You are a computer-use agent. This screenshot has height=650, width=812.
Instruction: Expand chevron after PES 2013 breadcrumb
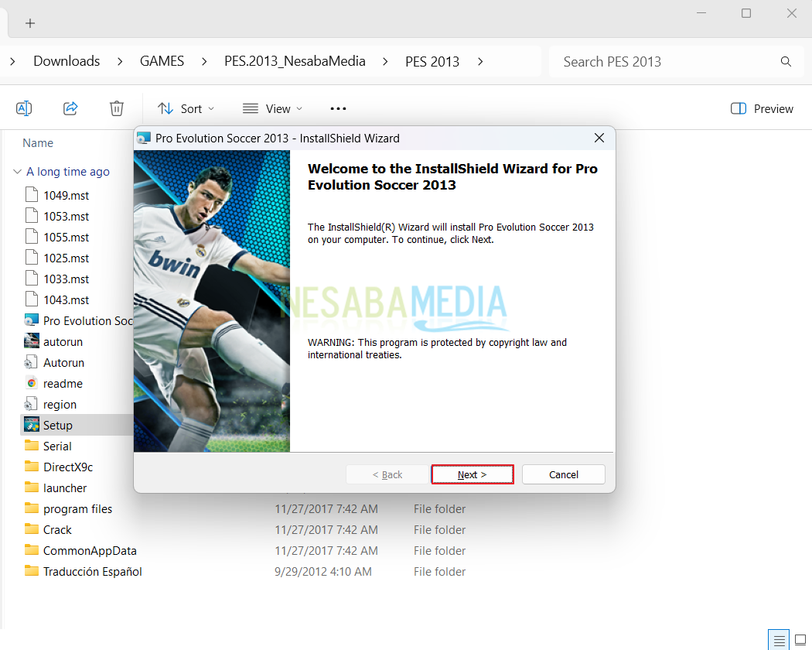pyautogui.click(x=480, y=62)
